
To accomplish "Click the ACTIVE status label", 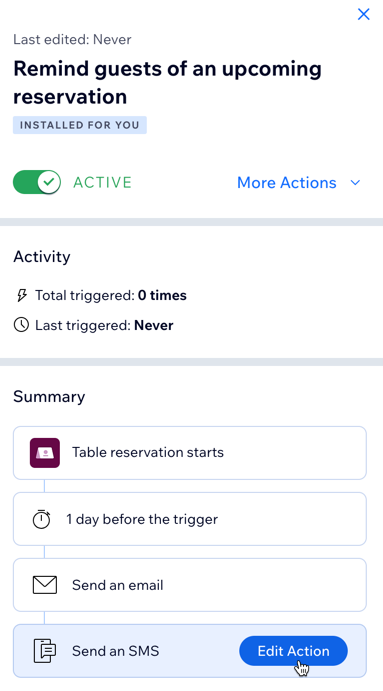I will pos(102,182).
